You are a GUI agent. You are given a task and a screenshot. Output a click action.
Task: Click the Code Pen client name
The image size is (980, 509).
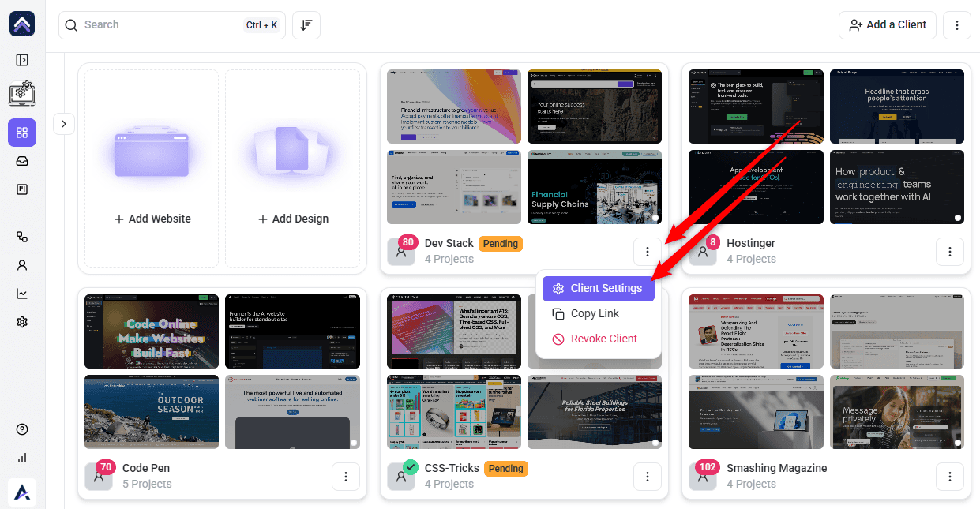[146, 468]
